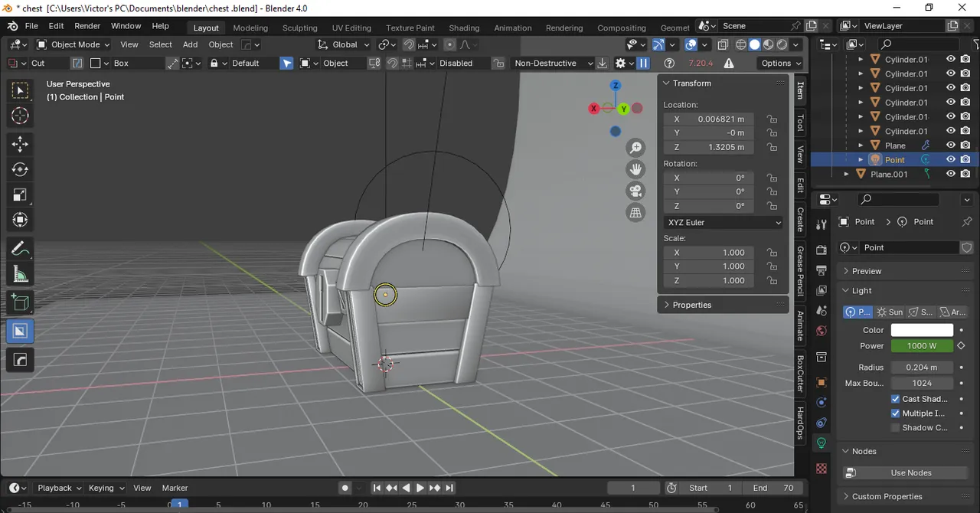Screen dimensions: 980x513
Task: Open the Options dropdown
Action: point(781,64)
